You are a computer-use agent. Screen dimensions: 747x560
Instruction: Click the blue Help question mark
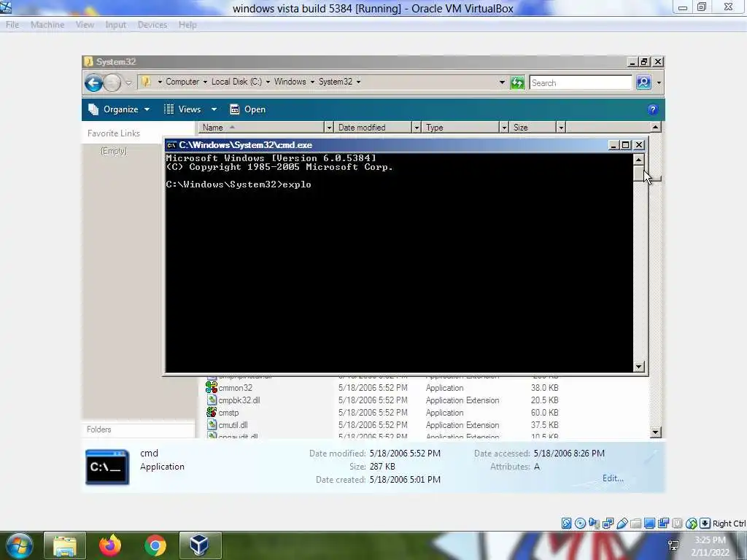653,109
